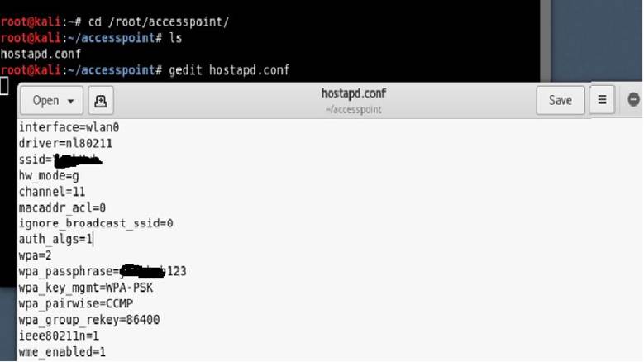Click the driver=nl80211 line
The height and width of the screenshot is (362, 644).
pyautogui.click(x=65, y=144)
